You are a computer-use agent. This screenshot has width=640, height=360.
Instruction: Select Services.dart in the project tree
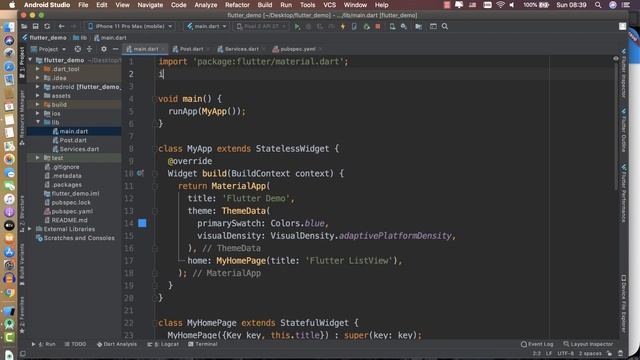(79, 149)
